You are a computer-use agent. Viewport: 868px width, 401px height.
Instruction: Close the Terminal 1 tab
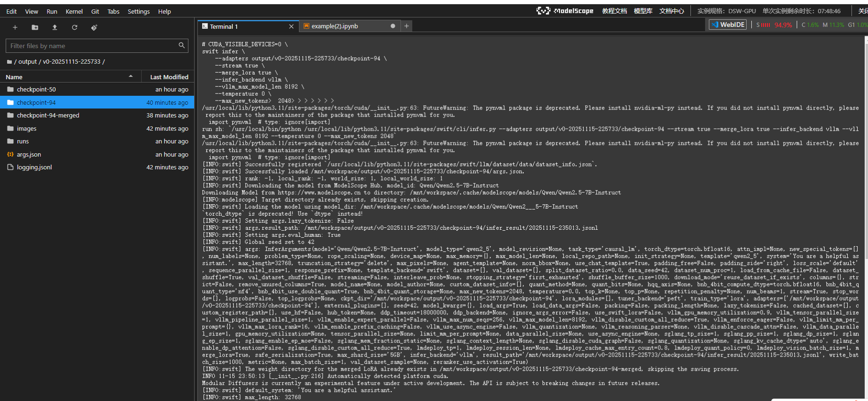tap(291, 26)
